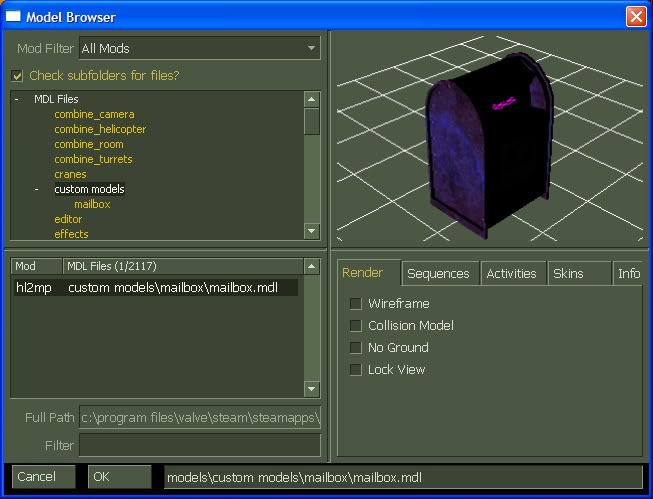Switch to the Skins tab
Viewport: 653px width, 499px height.
(x=579, y=274)
